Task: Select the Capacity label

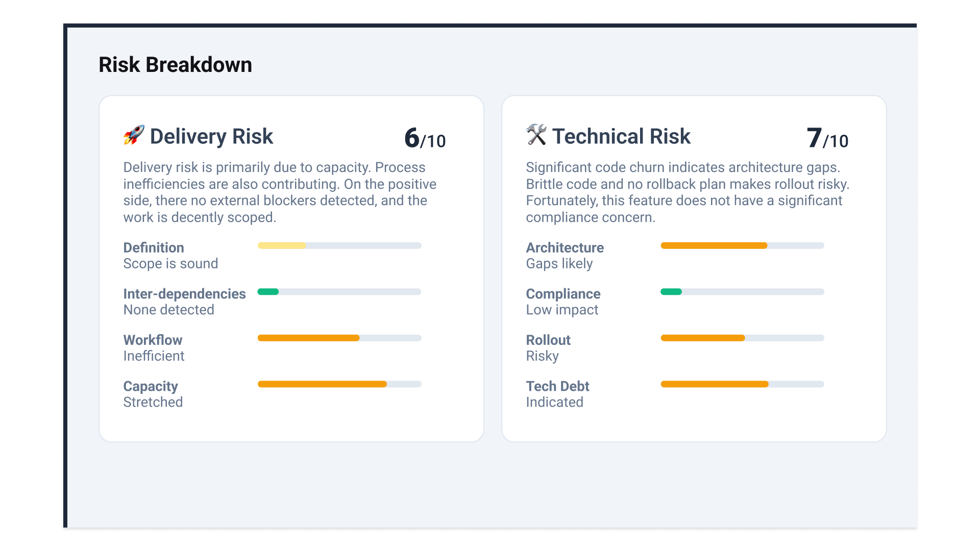Action: point(151,386)
